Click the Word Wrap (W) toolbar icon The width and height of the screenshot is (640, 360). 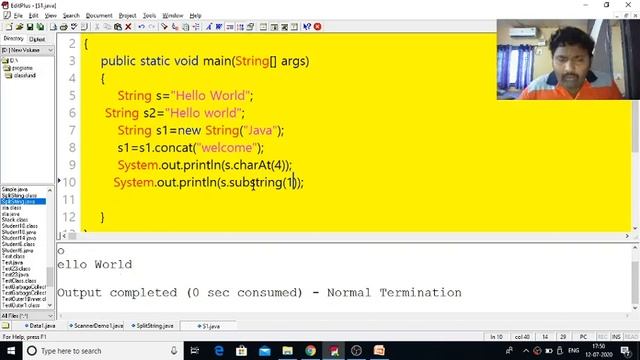(219, 27)
